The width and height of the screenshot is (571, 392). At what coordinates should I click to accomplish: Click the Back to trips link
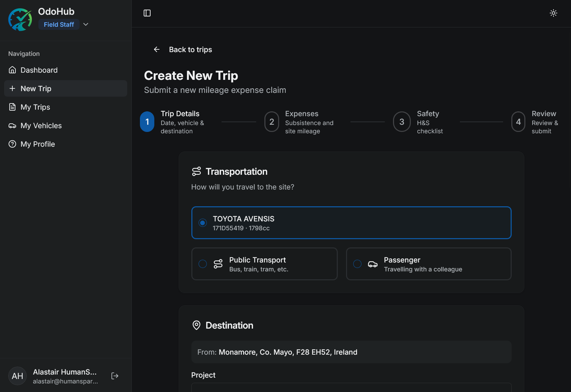coord(190,50)
